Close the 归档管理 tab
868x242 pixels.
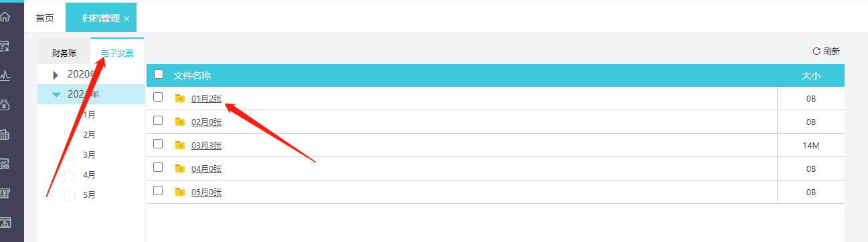(x=126, y=19)
